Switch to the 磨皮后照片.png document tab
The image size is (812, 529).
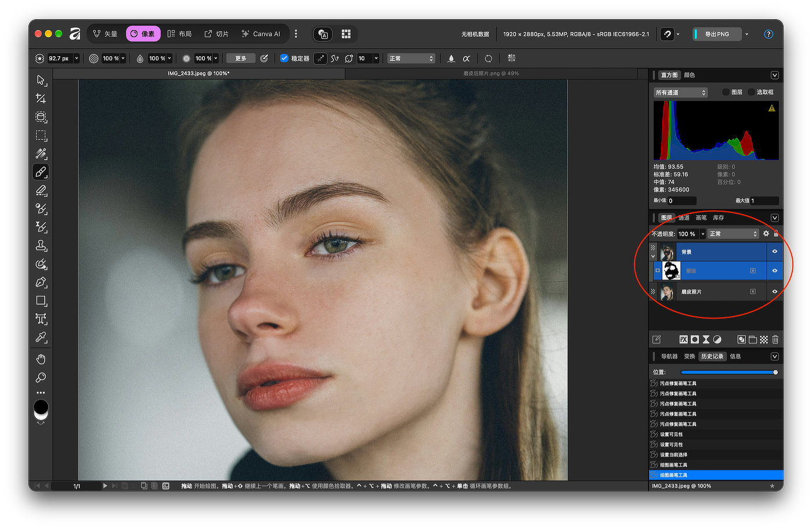pyautogui.click(x=491, y=74)
